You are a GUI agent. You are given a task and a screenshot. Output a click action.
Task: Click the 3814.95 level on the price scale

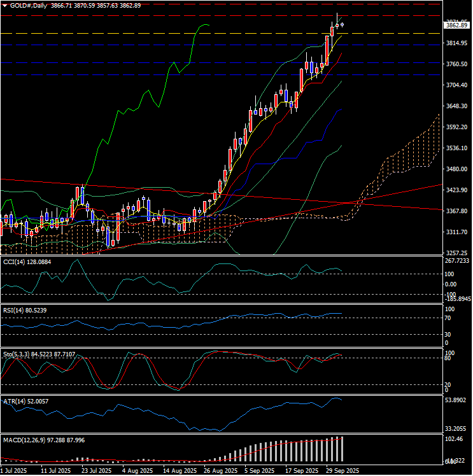pyautogui.click(x=456, y=43)
